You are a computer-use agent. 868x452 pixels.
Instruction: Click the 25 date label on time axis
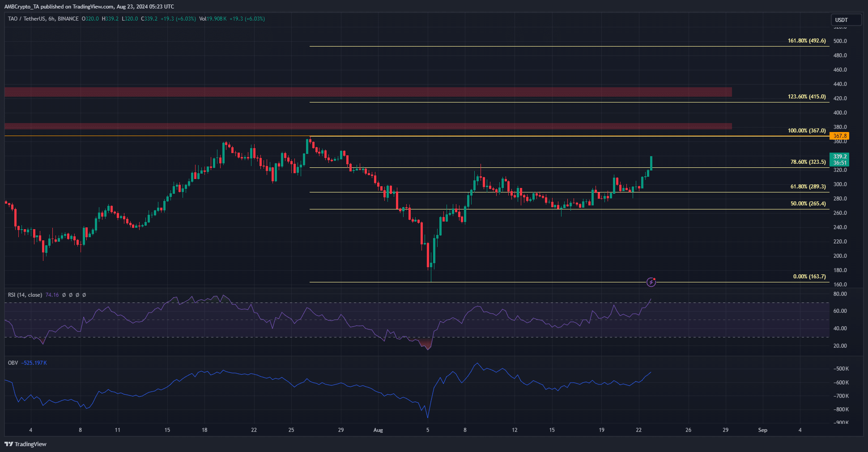tap(291, 430)
